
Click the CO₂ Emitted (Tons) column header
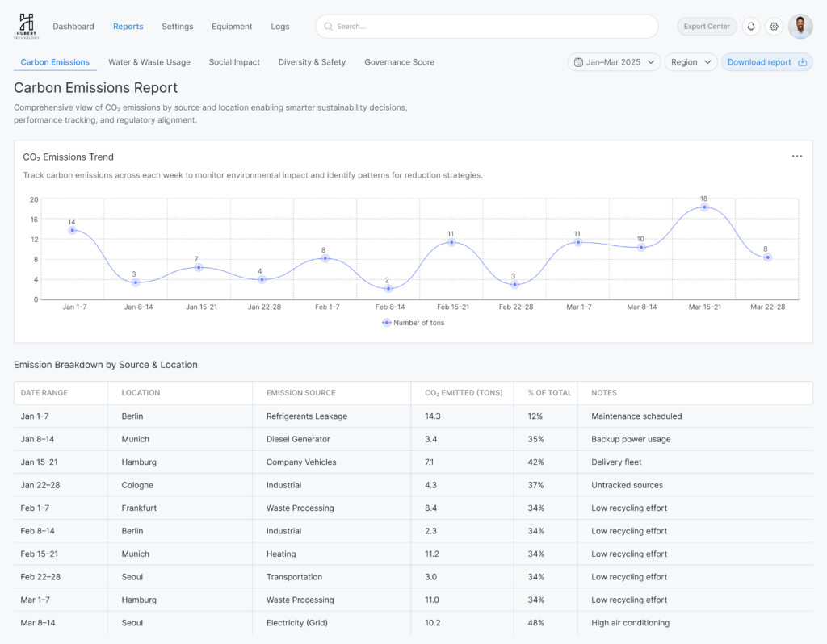click(x=464, y=393)
